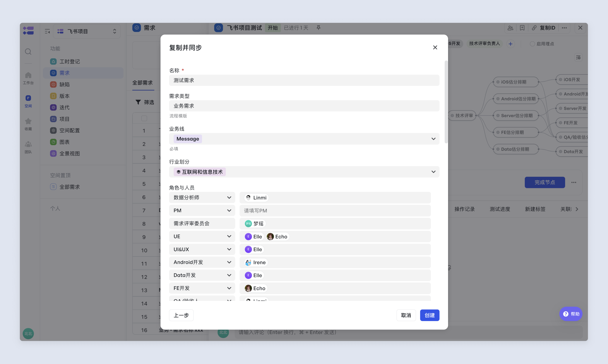The height and width of the screenshot is (364, 608).
Task: Switch to the 操作记录 tab
Action: pos(464,209)
